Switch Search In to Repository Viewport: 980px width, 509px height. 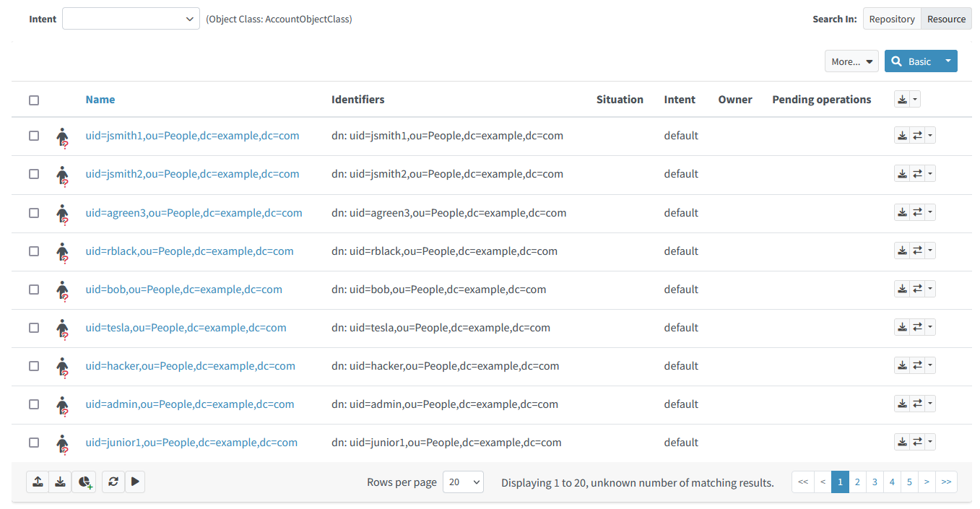click(891, 18)
